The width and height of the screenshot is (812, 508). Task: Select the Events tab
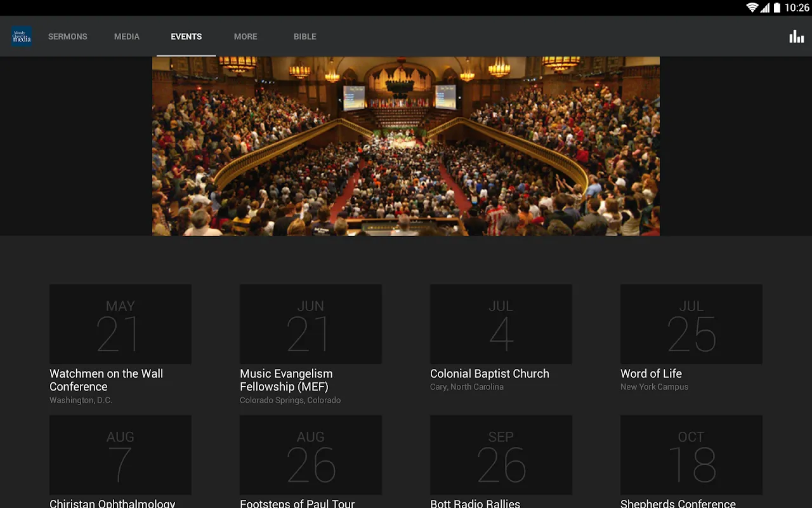pos(187,37)
